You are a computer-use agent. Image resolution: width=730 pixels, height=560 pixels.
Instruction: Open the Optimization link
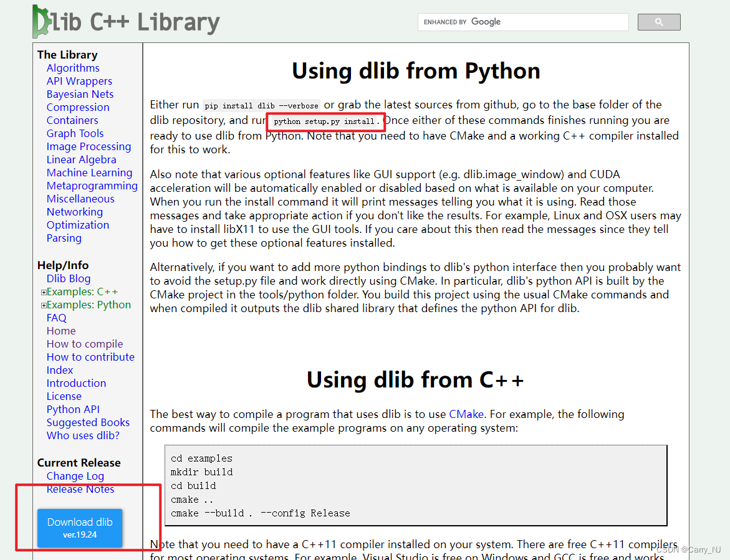78,225
